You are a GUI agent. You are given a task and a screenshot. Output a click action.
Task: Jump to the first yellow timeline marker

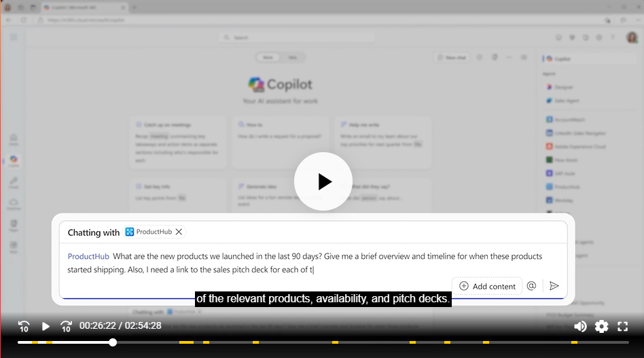35,342
